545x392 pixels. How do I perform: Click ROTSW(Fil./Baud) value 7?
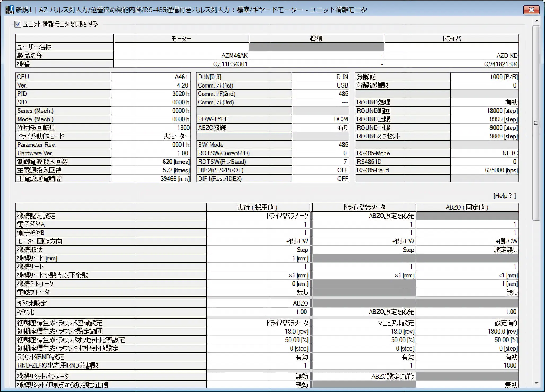345,162
